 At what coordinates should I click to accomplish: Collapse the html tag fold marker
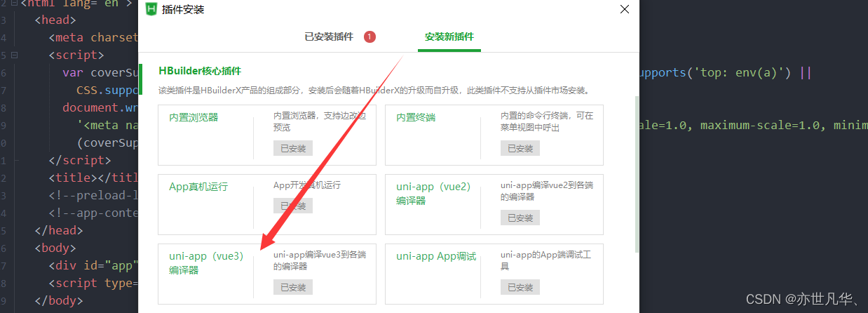pos(14,3)
